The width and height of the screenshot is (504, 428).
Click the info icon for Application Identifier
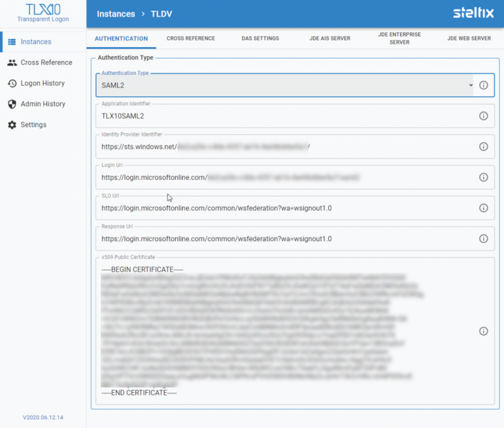coord(484,116)
